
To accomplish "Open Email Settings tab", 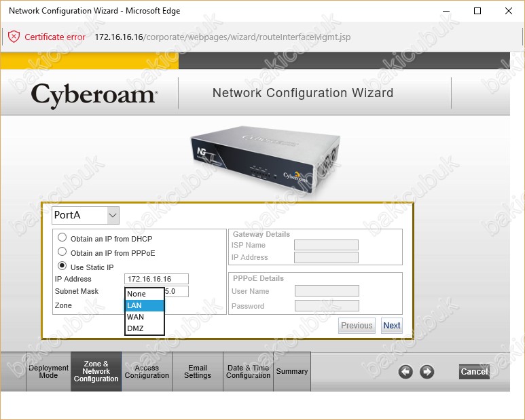I will coord(198,372).
